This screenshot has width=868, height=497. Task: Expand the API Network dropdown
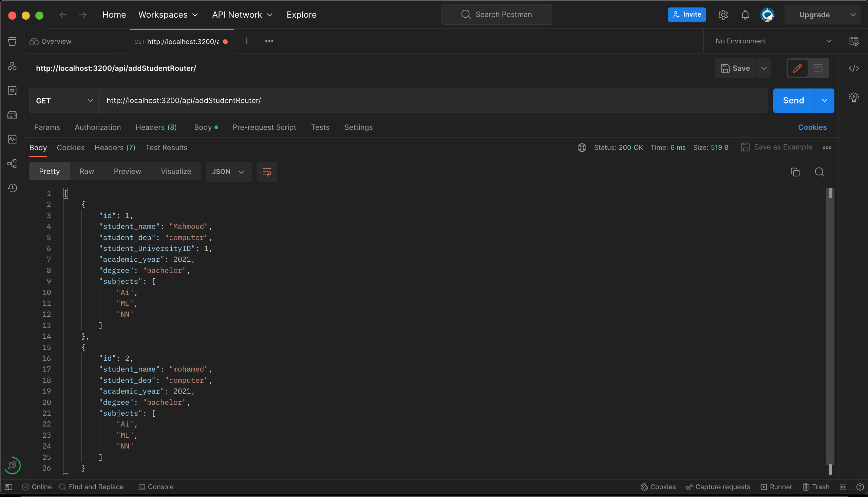coord(242,15)
